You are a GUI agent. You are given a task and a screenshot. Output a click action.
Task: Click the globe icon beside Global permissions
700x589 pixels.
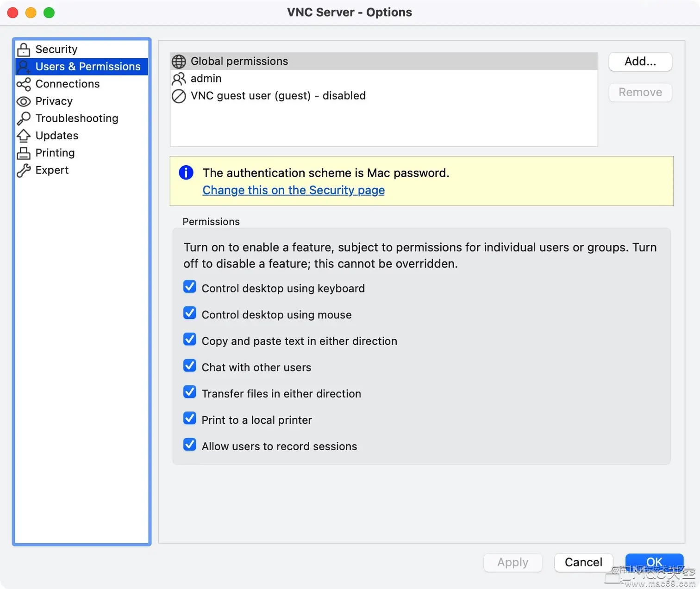click(179, 61)
